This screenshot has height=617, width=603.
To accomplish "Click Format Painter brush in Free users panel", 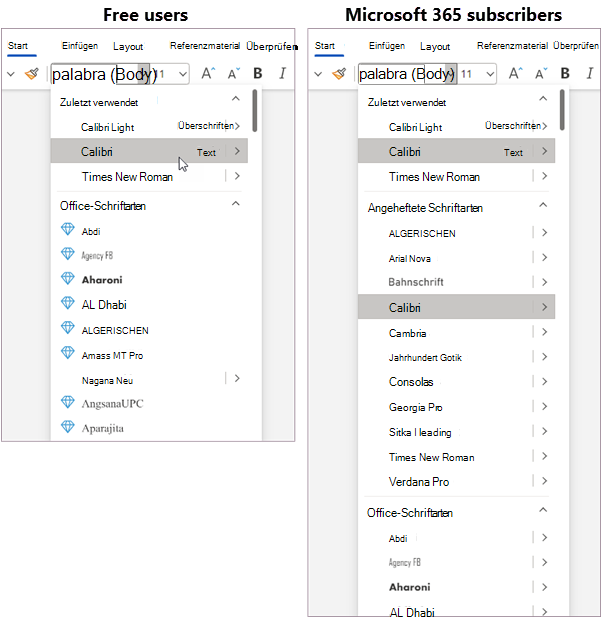I will pyautogui.click(x=32, y=74).
